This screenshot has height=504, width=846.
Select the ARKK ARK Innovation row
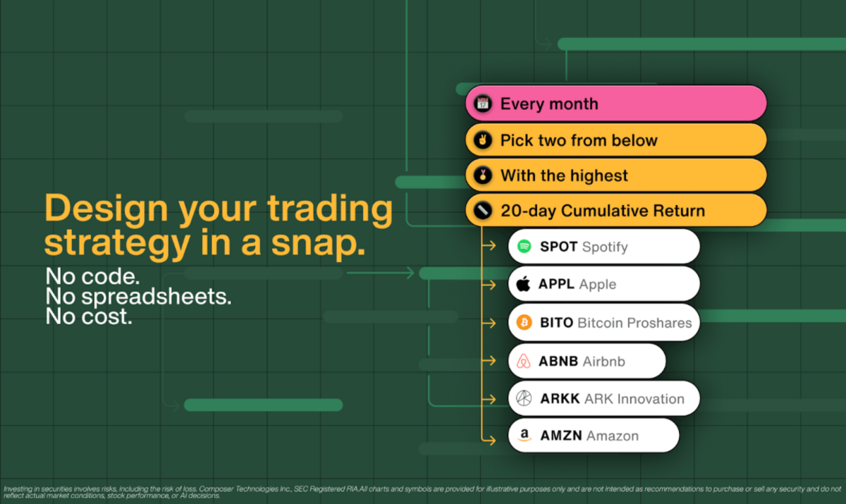tap(603, 398)
